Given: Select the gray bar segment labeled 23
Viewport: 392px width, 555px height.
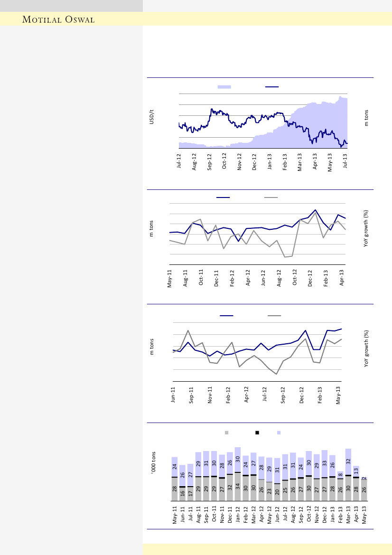Looking at the screenshot, I should [x=269, y=491].
